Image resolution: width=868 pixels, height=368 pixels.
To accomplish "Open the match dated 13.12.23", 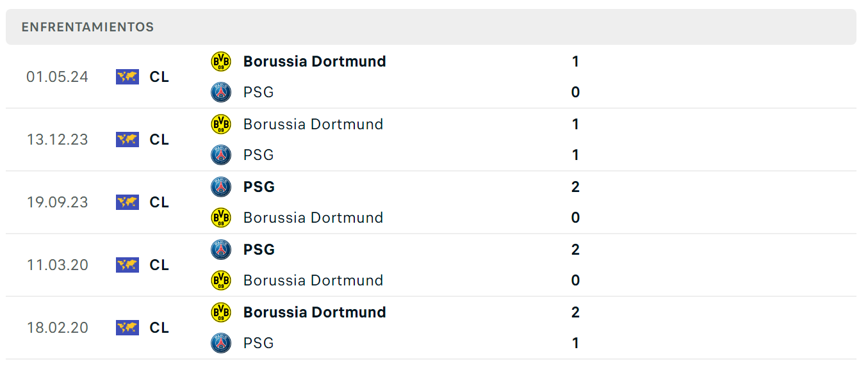I will 431,140.
